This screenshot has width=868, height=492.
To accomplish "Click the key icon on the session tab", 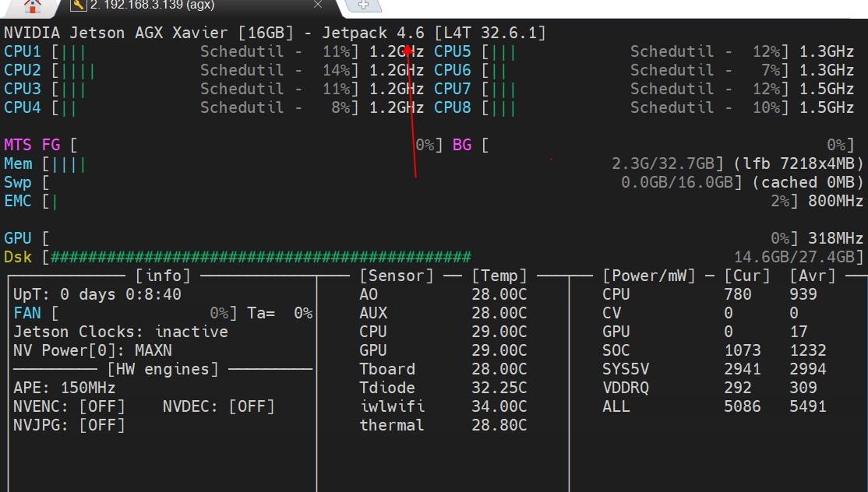I will tap(78, 5).
